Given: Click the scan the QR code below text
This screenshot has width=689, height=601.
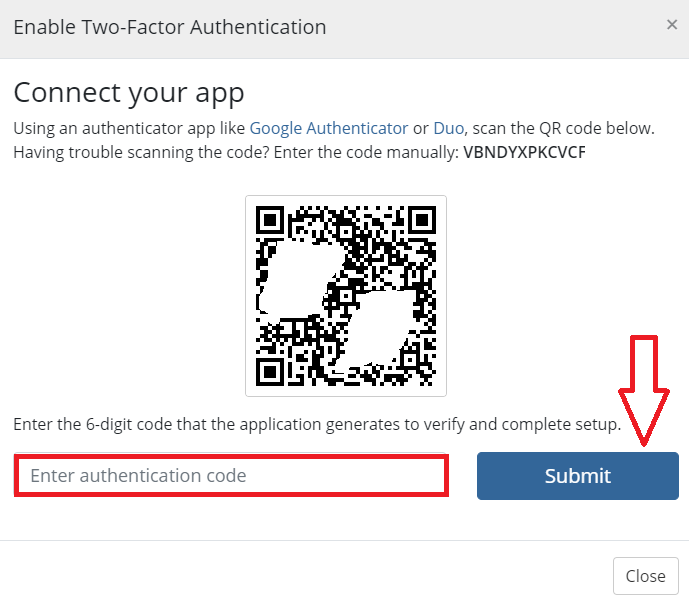Looking at the screenshot, I should (563, 128).
